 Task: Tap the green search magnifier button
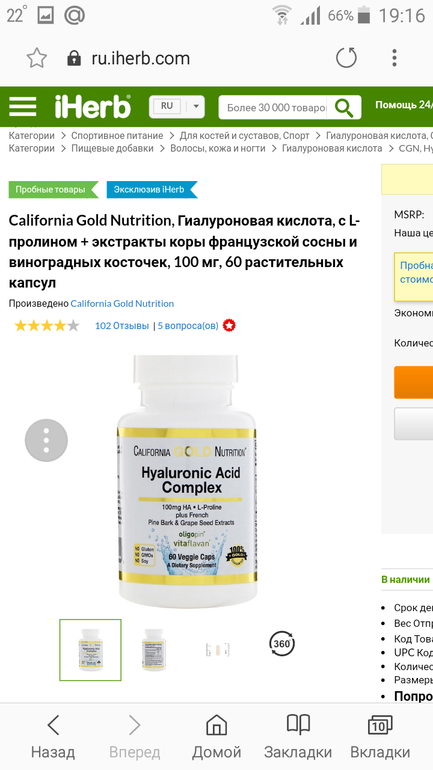[344, 108]
